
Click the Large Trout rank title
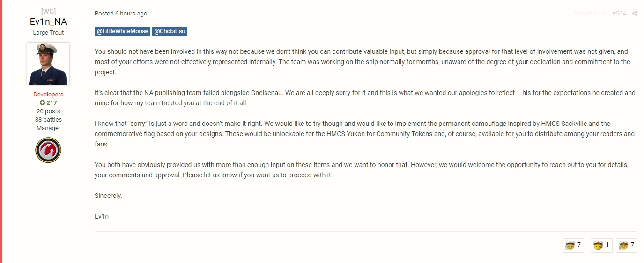coord(48,33)
